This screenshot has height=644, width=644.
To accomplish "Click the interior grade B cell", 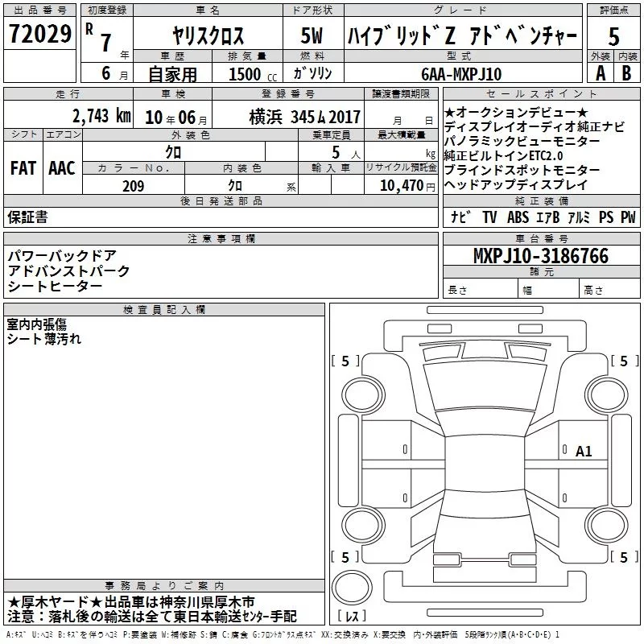I will [x=627, y=72].
